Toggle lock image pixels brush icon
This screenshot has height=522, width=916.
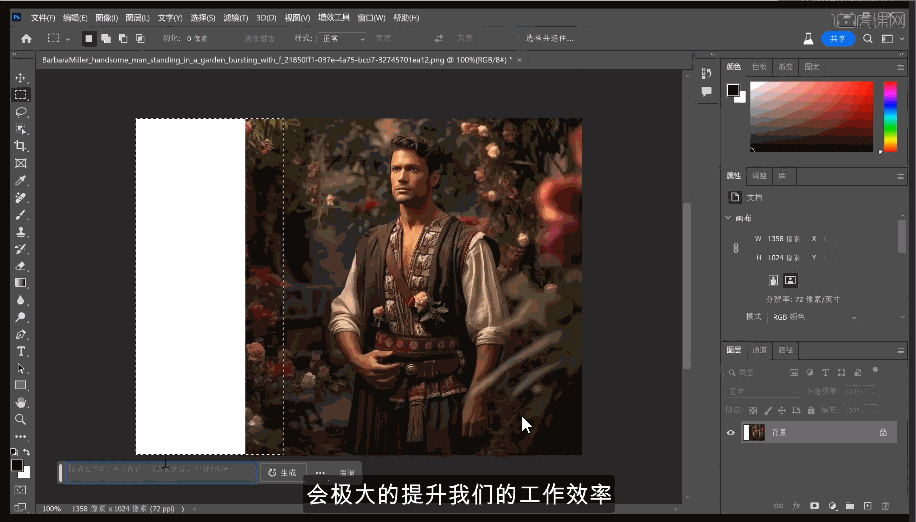768,410
